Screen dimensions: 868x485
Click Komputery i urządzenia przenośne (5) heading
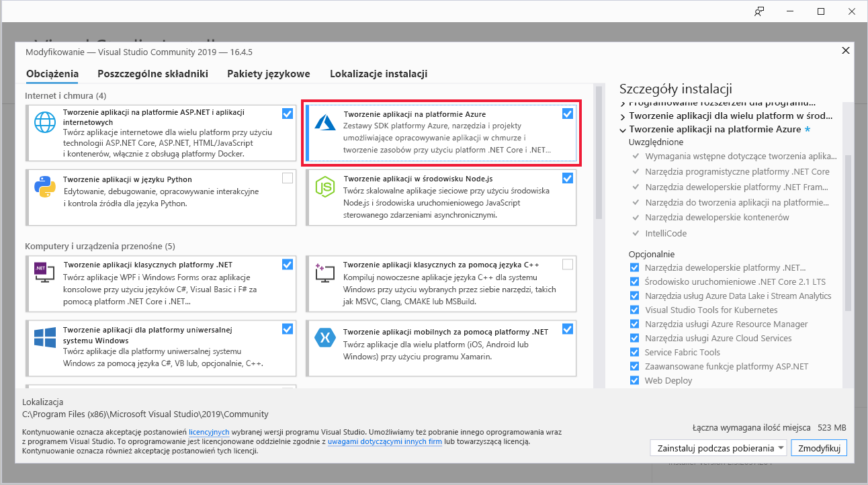pos(100,246)
